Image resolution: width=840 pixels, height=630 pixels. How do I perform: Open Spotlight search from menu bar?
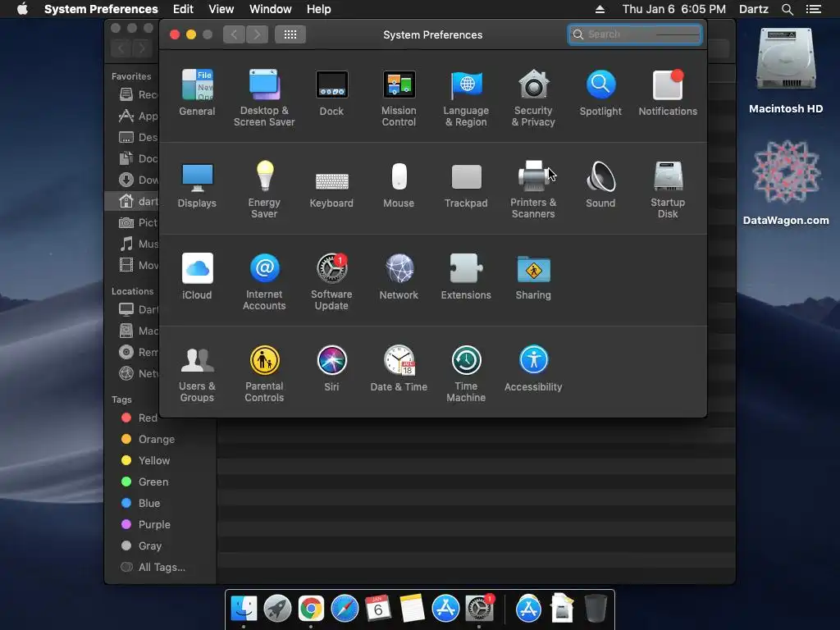coord(787,9)
